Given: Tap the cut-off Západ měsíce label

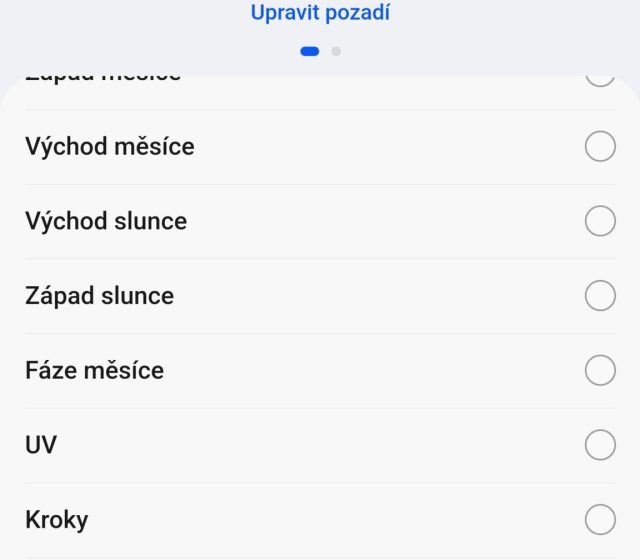Looking at the screenshot, I should 103,79.
